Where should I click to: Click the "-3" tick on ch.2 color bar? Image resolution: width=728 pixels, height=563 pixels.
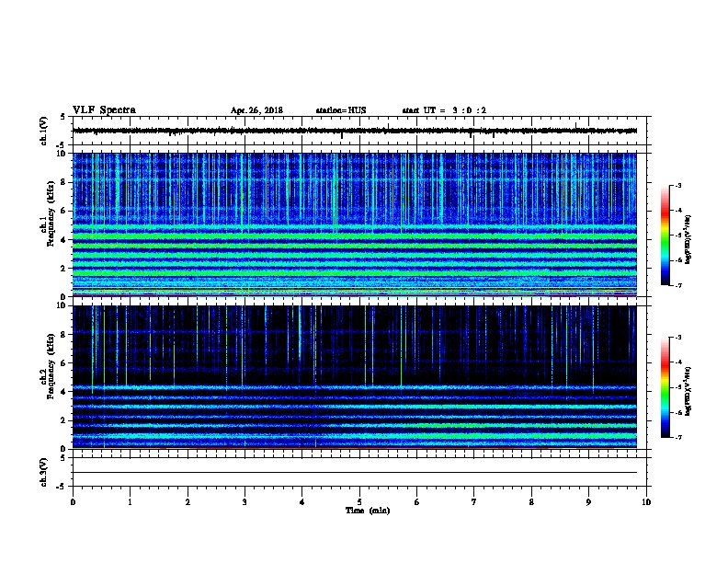(x=678, y=338)
